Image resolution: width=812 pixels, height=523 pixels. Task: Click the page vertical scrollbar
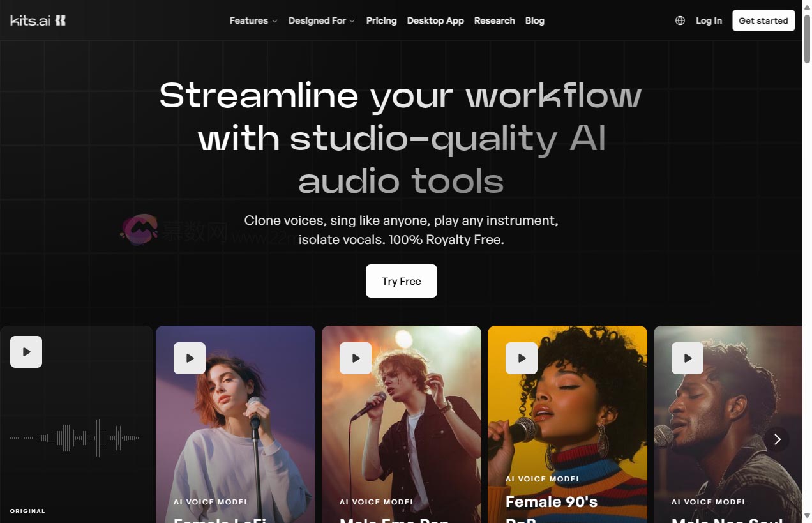807,255
